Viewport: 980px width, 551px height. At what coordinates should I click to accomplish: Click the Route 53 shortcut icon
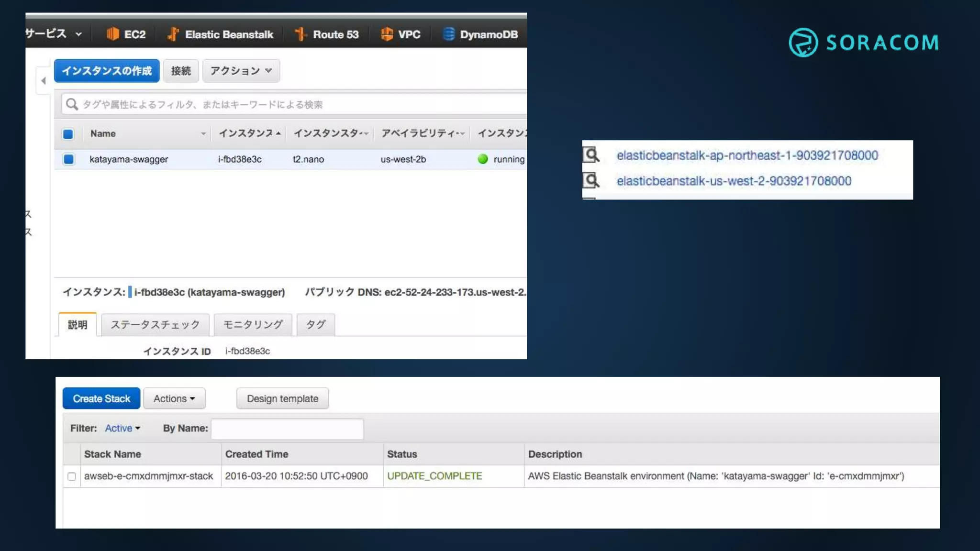pos(301,34)
